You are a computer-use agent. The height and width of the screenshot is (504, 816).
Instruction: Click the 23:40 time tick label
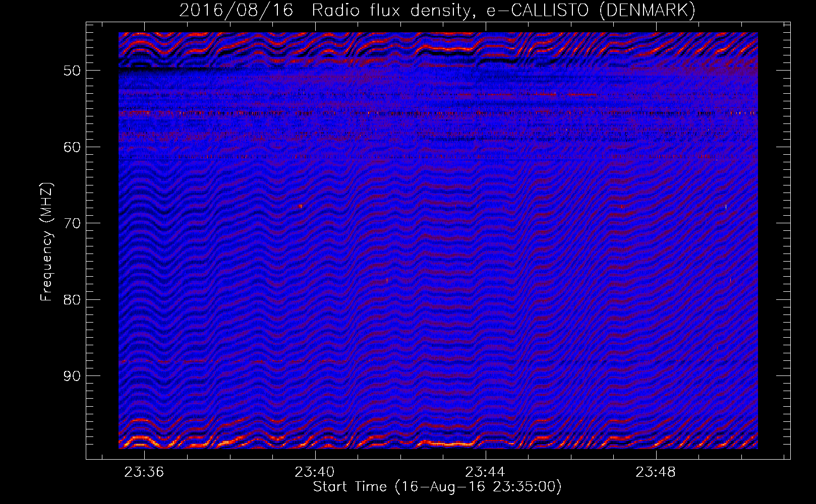click(x=315, y=472)
